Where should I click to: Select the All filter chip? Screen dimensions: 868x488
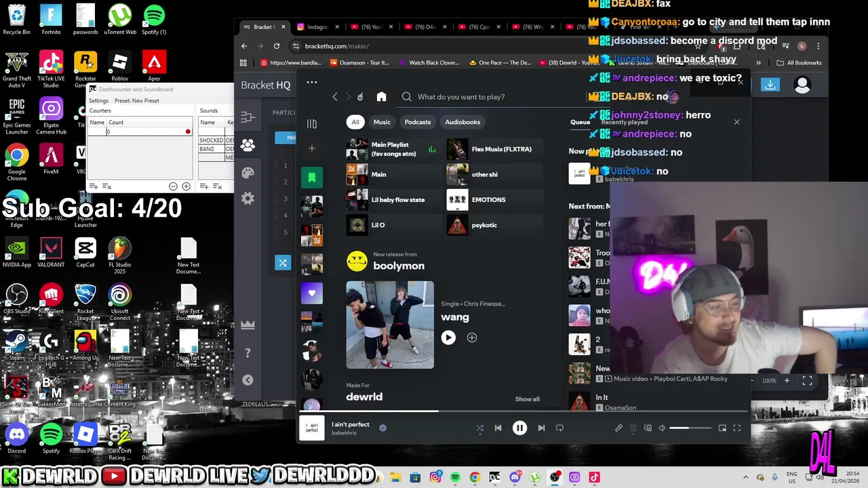[x=355, y=122]
